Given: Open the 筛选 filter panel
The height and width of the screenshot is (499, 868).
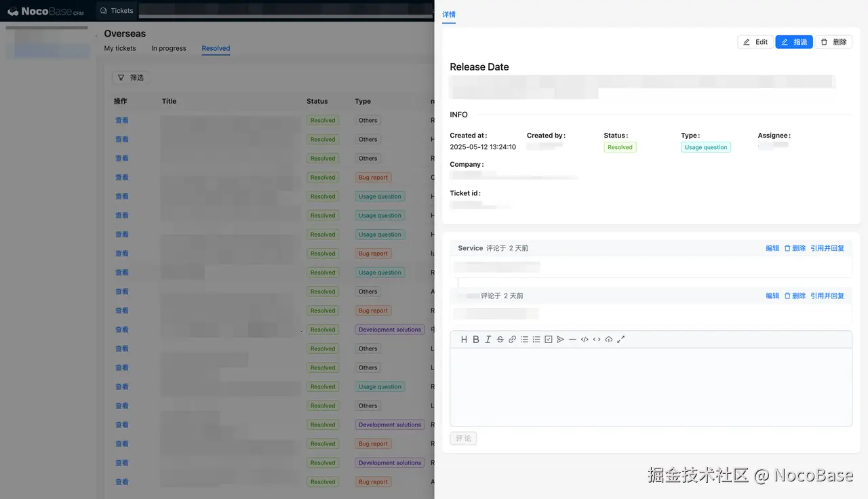Looking at the screenshot, I should click(x=130, y=77).
